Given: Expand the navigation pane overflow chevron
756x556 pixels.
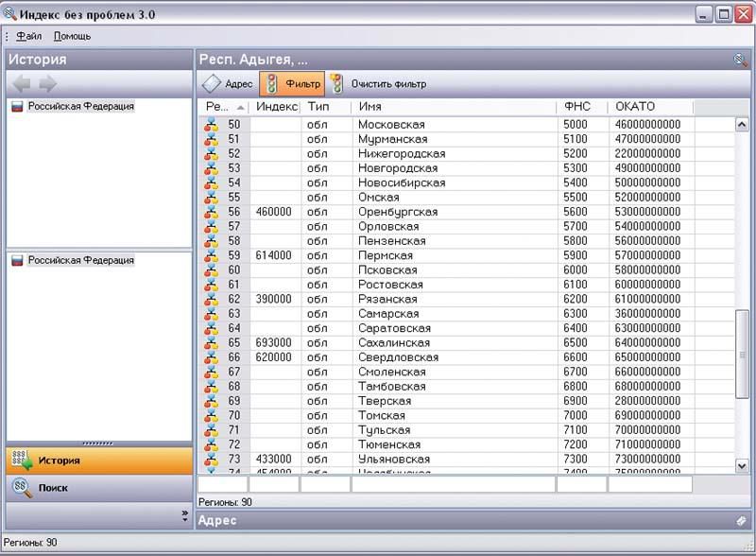Looking at the screenshot, I should 184,514.
